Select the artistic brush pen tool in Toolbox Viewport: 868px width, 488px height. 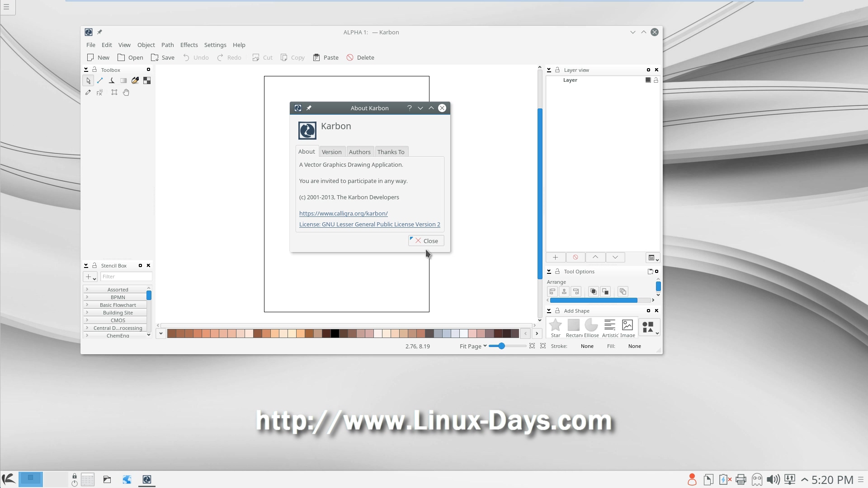135,80
